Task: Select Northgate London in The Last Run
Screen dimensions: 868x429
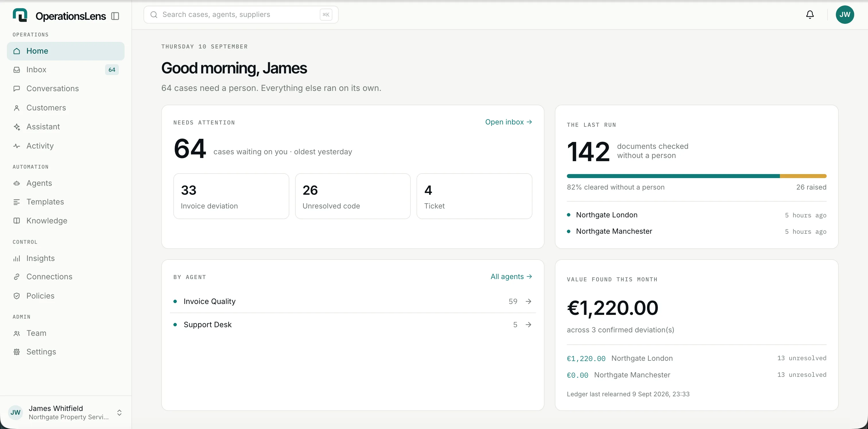Action: click(696, 215)
